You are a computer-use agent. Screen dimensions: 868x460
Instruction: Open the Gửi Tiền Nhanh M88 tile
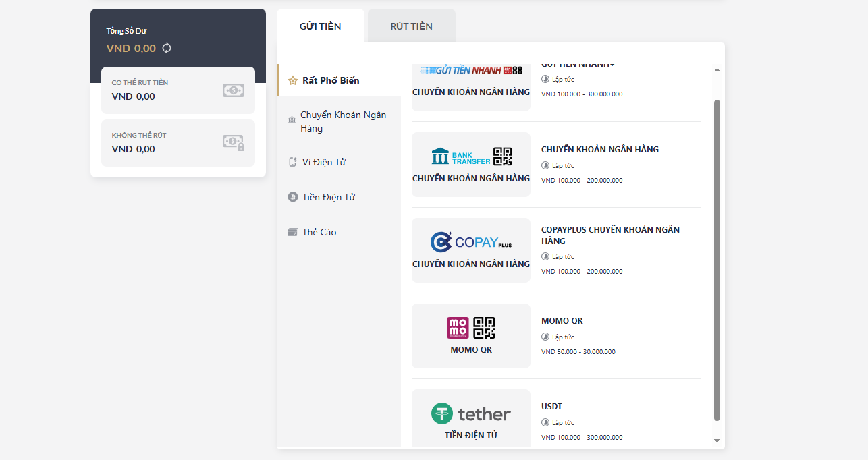(470, 81)
